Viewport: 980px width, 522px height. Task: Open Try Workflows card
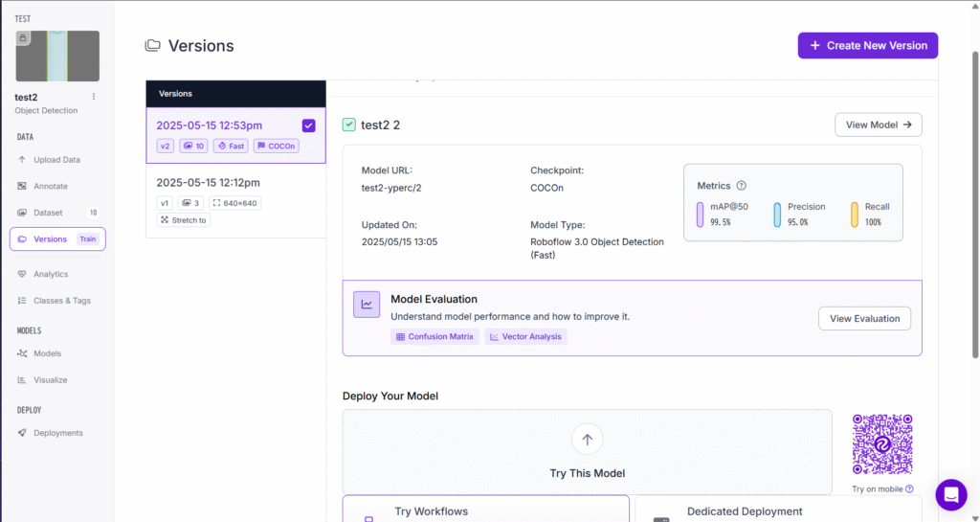point(485,509)
